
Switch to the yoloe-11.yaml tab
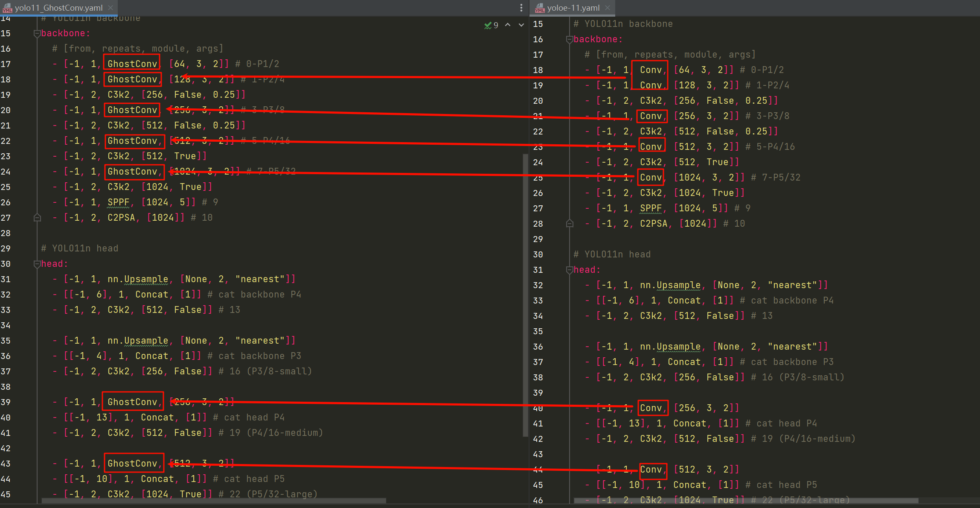pos(573,8)
